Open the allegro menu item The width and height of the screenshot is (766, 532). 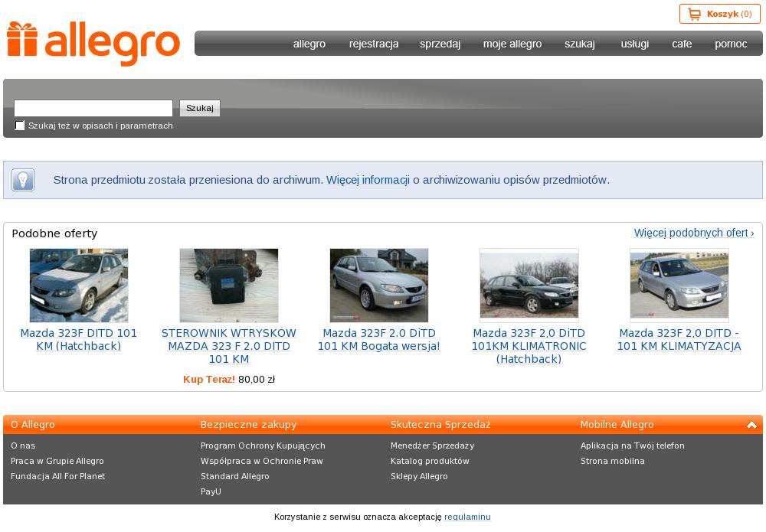tap(309, 44)
